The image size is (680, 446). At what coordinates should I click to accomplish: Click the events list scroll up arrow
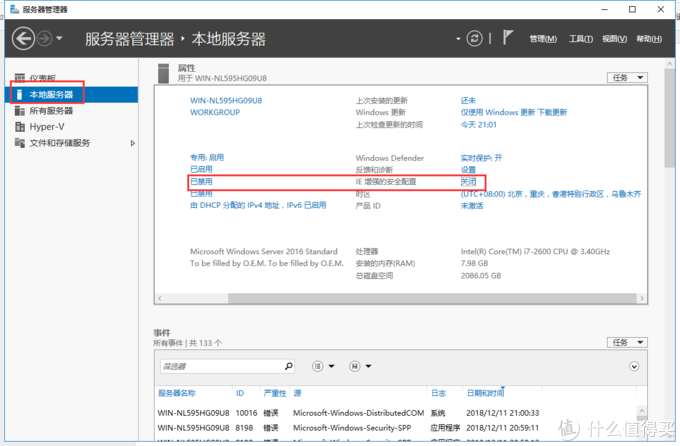(642, 410)
